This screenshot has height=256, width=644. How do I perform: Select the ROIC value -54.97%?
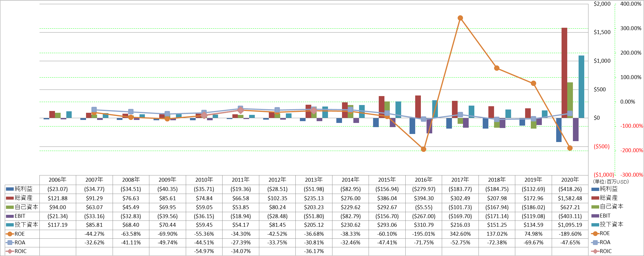(204, 251)
